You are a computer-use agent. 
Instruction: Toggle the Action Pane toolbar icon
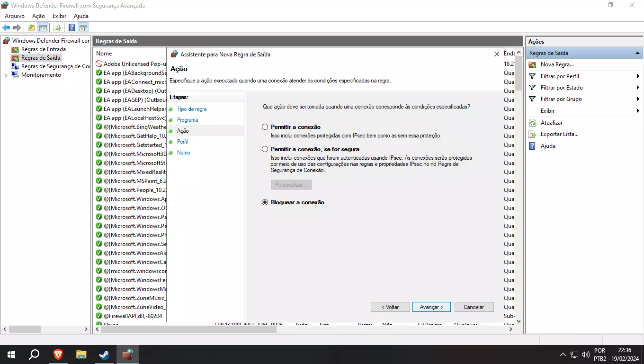tap(83, 27)
